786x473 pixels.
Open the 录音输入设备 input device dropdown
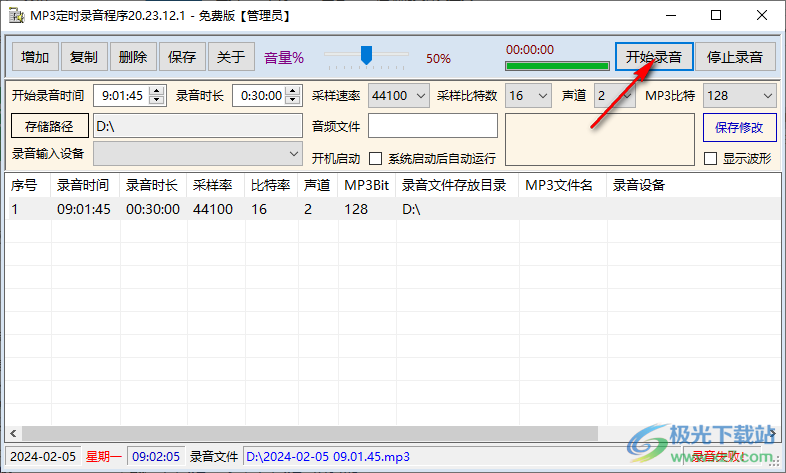coord(198,153)
